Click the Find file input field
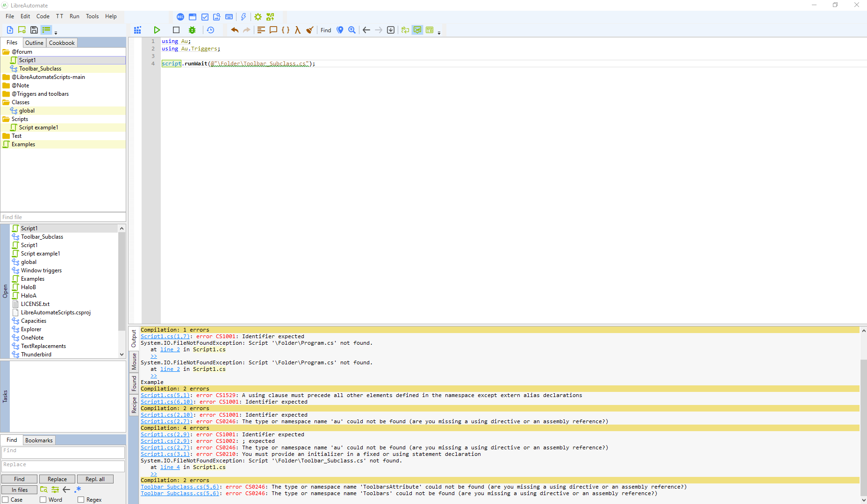The image size is (867, 504). pos(63,217)
